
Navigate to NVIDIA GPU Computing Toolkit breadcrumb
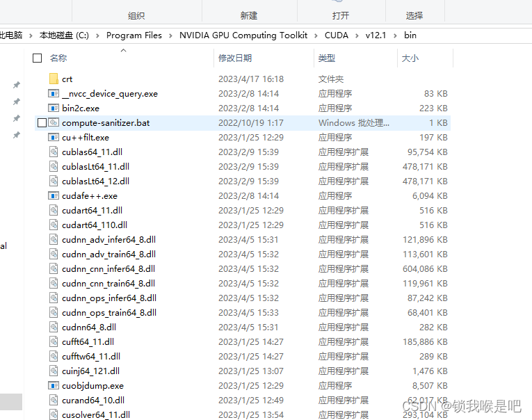pos(243,35)
